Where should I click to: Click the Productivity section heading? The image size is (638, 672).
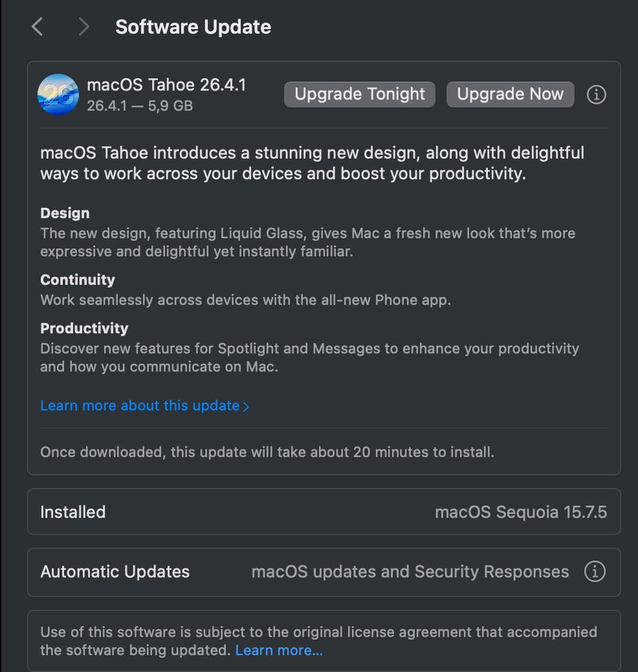coord(84,328)
